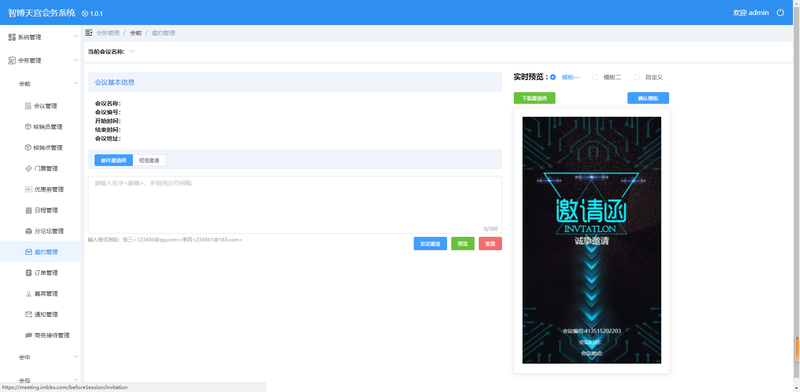Click the 嘉宾管理 person icon
This screenshot has height=392, width=800.
28,294
